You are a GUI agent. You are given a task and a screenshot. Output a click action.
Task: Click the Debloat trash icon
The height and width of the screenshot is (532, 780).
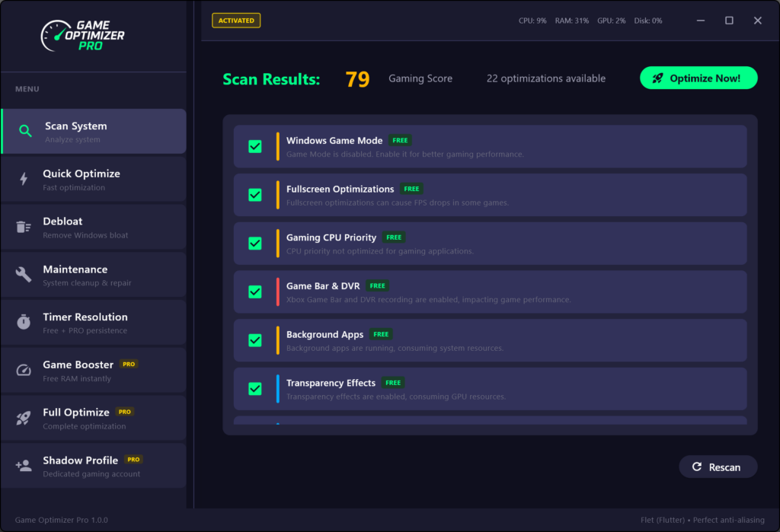coord(24,227)
